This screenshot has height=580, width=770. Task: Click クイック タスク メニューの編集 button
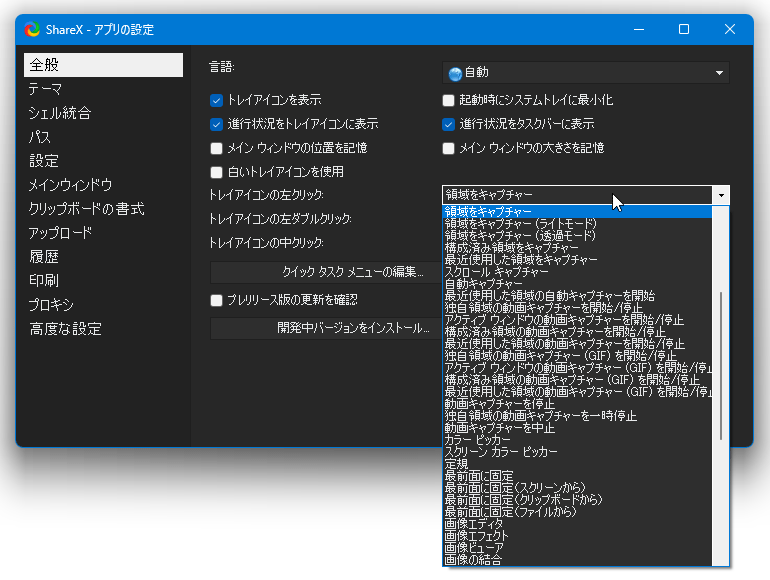point(326,272)
